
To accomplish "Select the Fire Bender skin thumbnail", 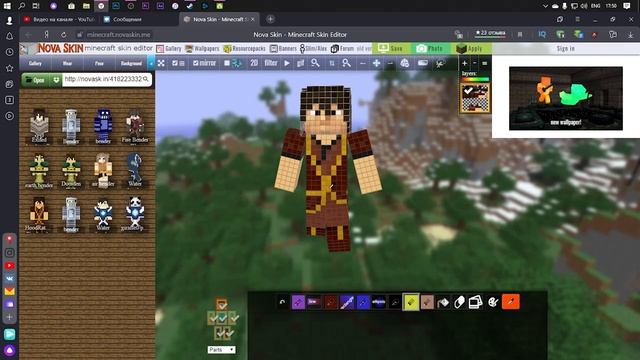I will click(135, 126).
